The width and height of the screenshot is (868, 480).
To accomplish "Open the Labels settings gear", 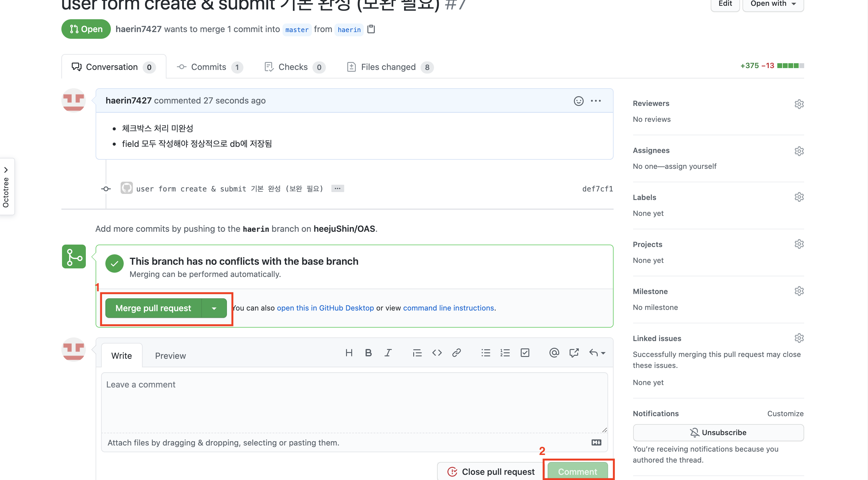I will (x=799, y=197).
